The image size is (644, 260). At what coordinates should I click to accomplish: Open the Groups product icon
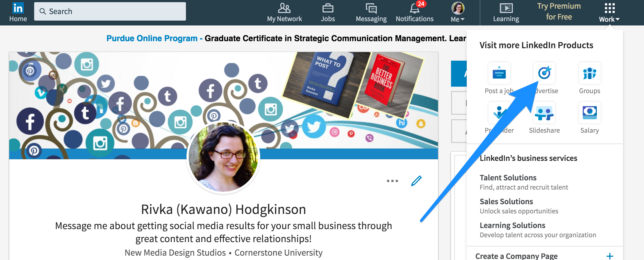[x=590, y=73]
